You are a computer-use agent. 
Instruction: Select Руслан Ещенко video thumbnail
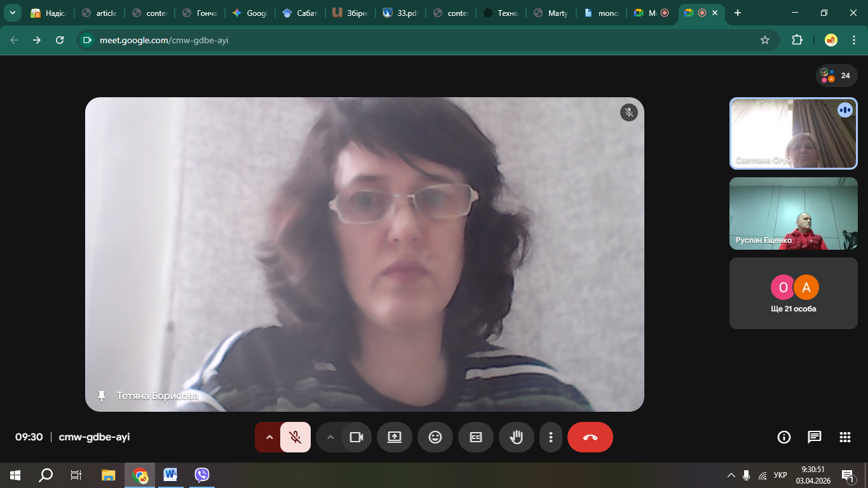[793, 213]
